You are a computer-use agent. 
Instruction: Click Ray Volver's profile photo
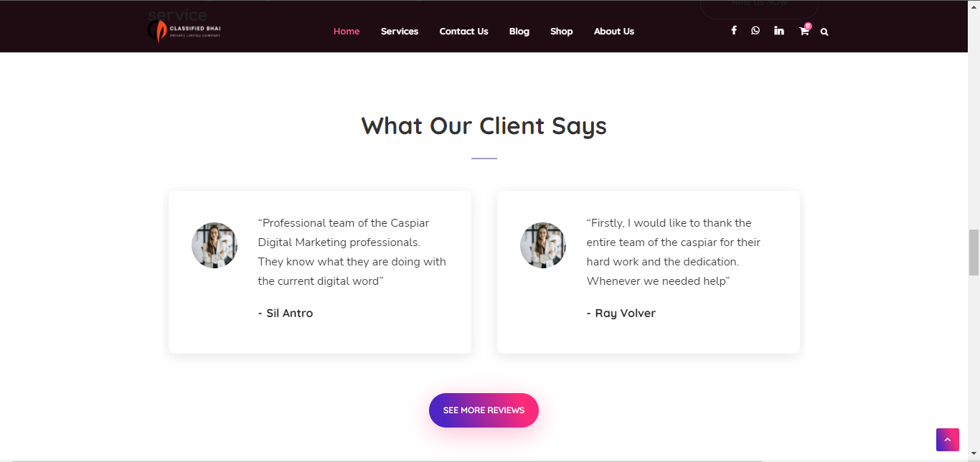tap(543, 245)
